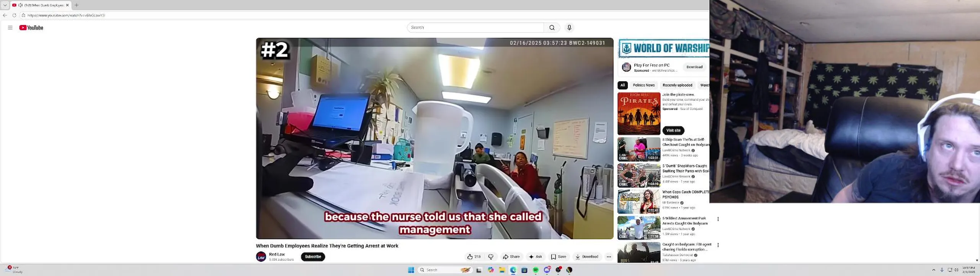The image size is (980, 276).
Task: Open the World of Warships banner ad
Action: (x=663, y=48)
